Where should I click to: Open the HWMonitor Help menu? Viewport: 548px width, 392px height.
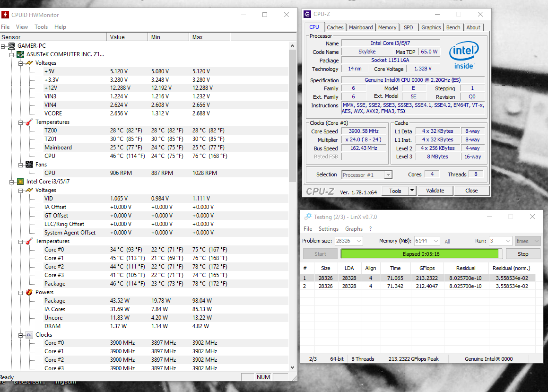(60, 27)
